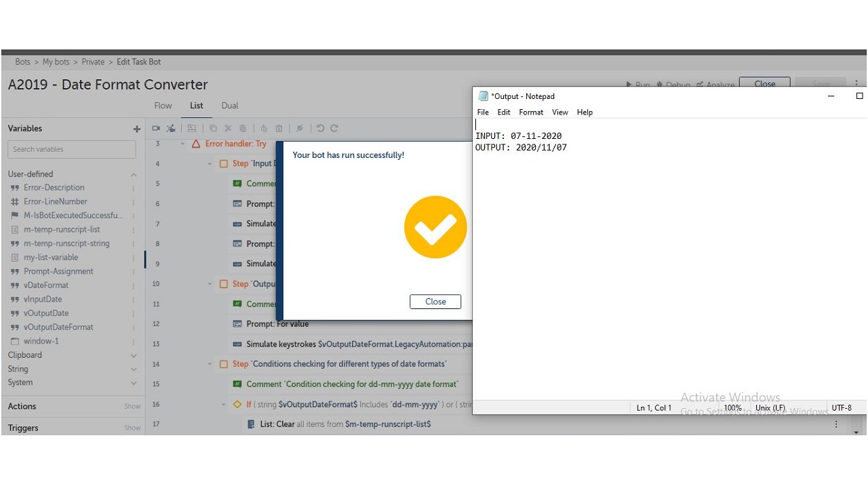Screen dimensions: 868x488
Task: Collapse the User-defined variables section
Action: [x=134, y=174]
